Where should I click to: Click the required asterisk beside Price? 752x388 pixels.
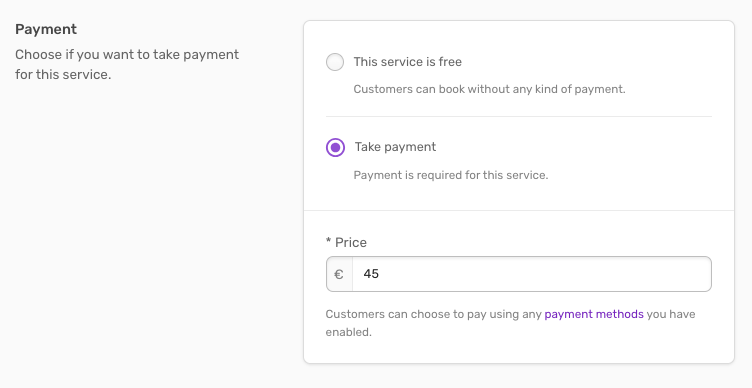[329, 240]
